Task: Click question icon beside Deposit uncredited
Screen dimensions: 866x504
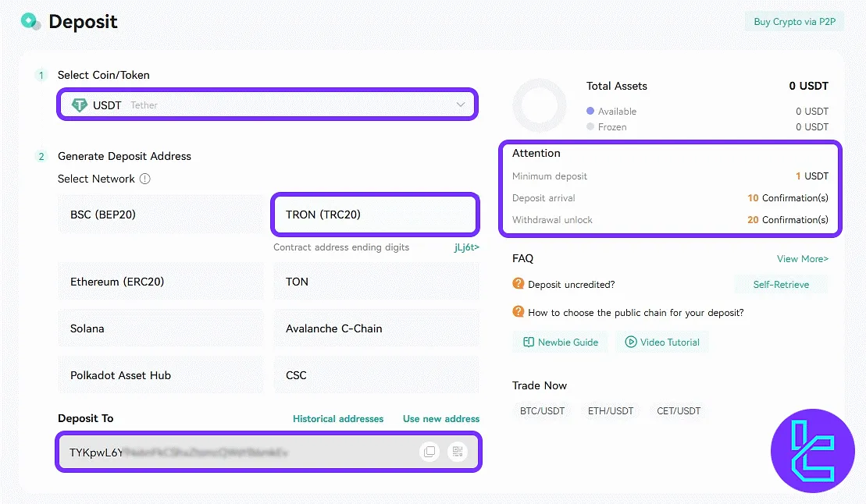Action: coord(518,284)
